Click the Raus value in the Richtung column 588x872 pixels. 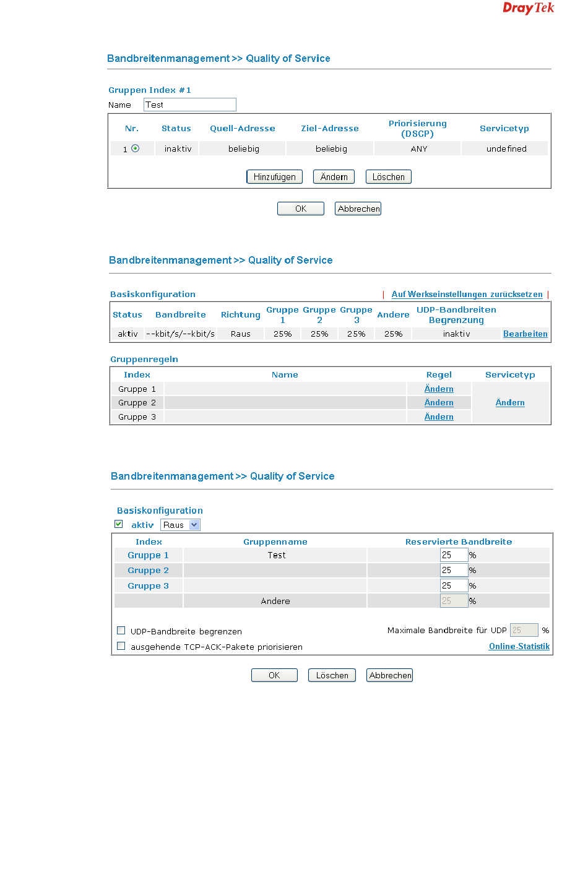click(x=241, y=334)
